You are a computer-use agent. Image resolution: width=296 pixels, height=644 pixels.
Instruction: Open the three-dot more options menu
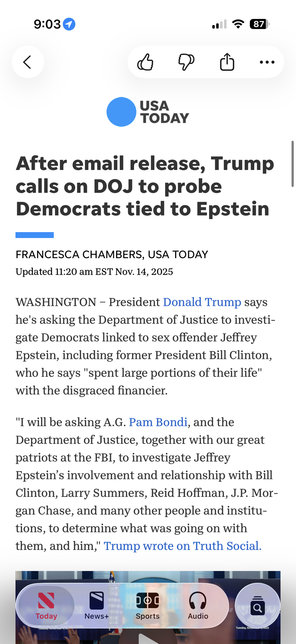tap(267, 62)
